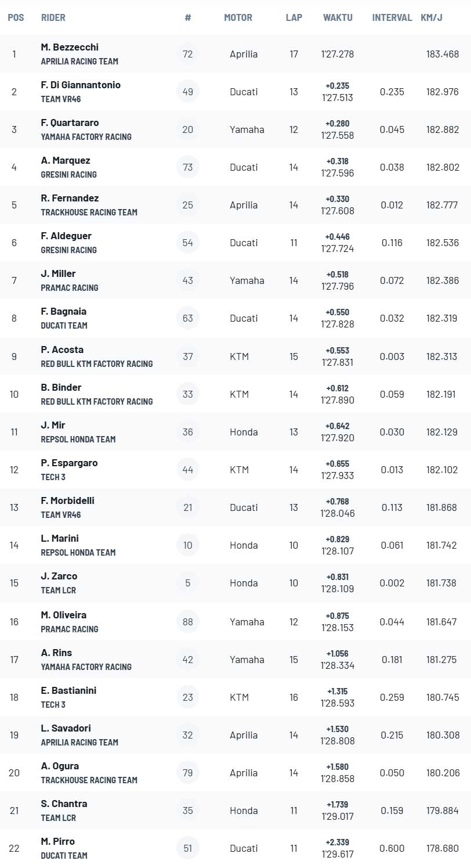The height and width of the screenshot is (868, 471).
Task: Click the WAKTU column header
Action: coord(338,17)
